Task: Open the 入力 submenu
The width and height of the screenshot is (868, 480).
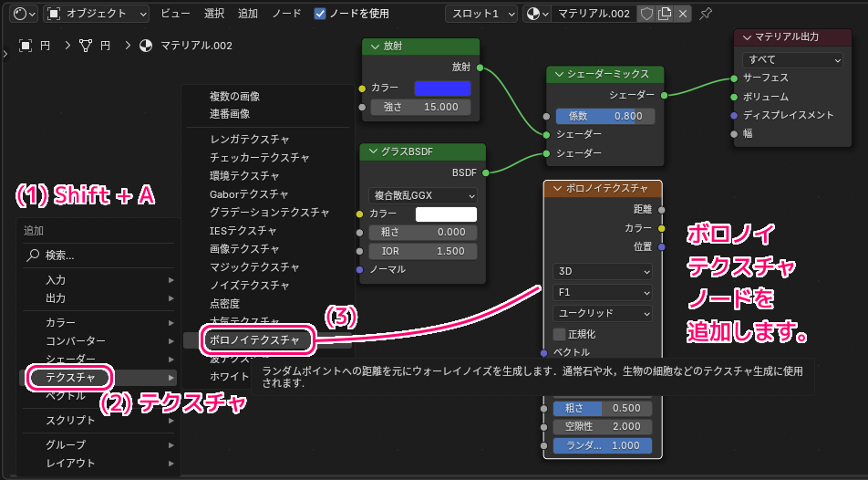Action: click(x=98, y=280)
